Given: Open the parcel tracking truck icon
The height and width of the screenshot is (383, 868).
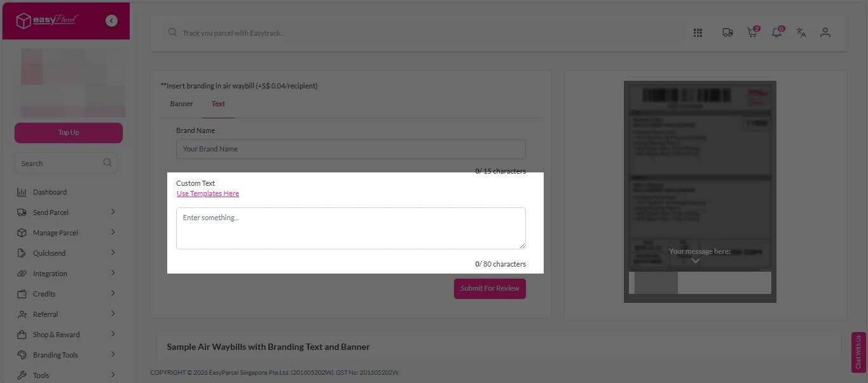Looking at the screenshot, I should pos(727,32).
